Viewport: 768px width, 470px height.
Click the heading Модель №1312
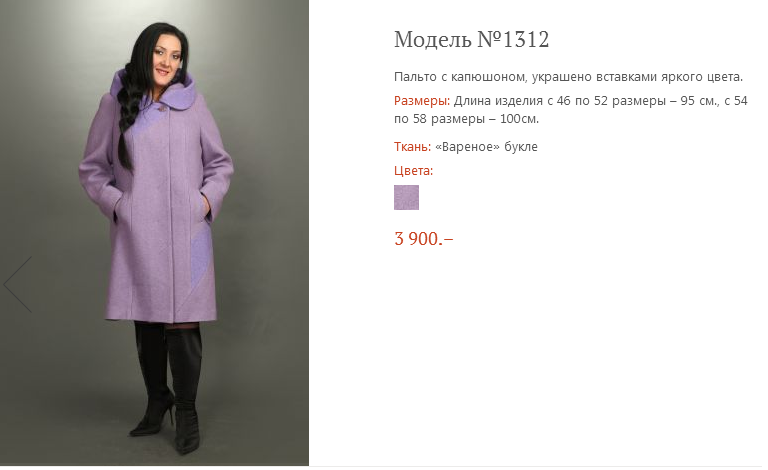(x=472, y=40)
